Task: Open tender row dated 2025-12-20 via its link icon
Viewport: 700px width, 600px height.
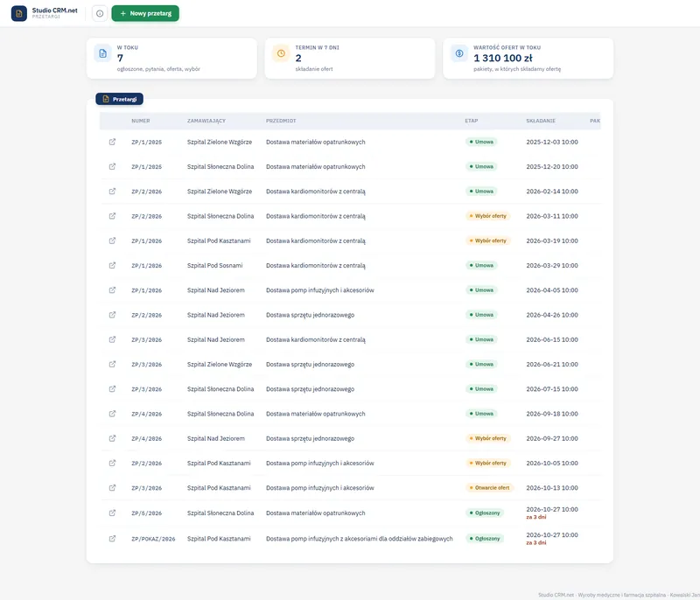Action: [112, 166]
